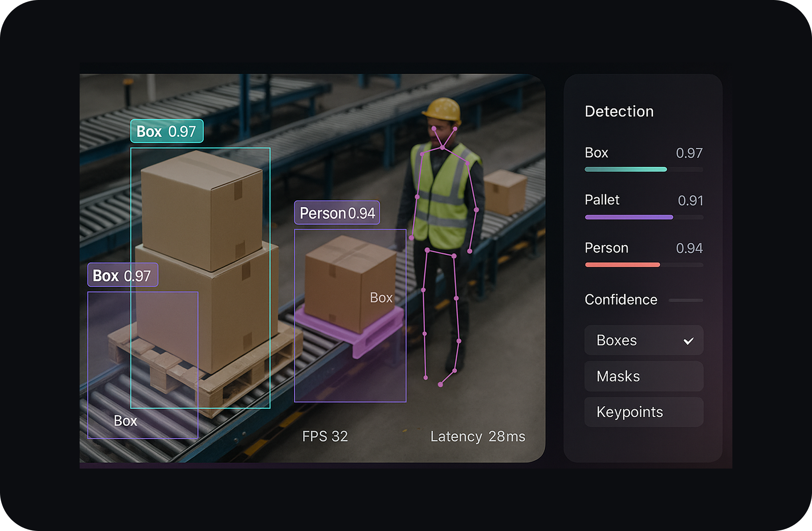Enable the Masks overlay option

(643, 376)
